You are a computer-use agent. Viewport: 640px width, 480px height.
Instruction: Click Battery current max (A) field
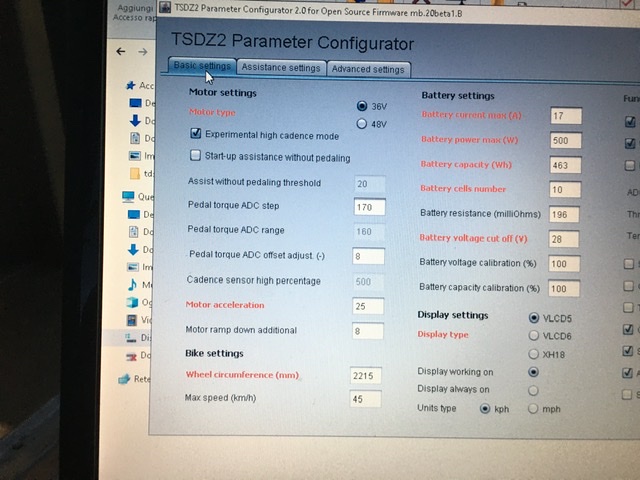(566, 116)
